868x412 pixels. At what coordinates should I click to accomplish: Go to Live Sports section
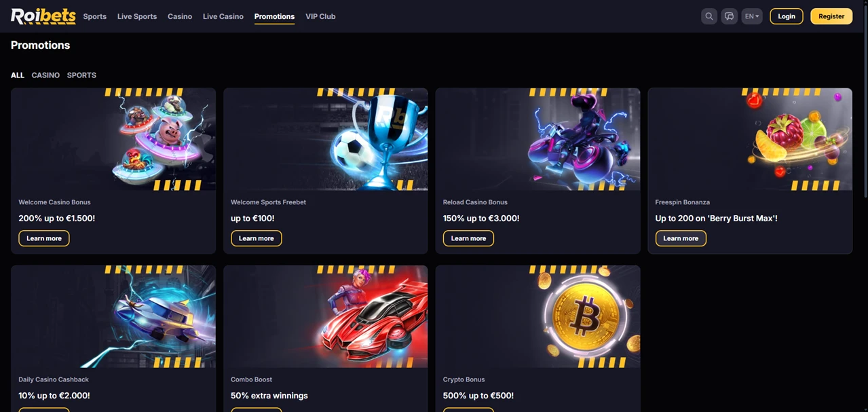pyautogui.click(x=137, y=16)
